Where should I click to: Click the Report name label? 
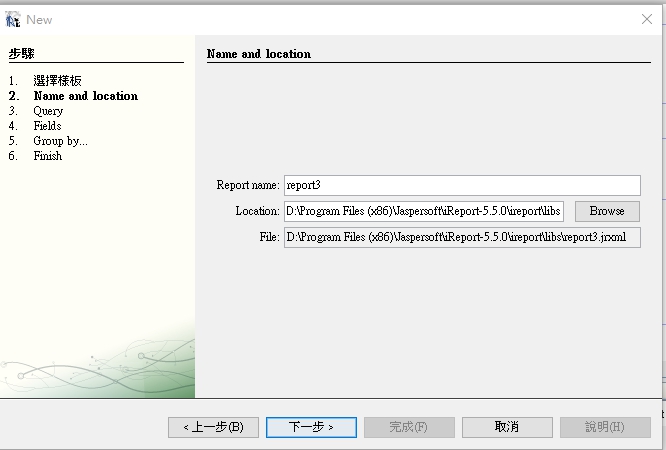(247, 185)
